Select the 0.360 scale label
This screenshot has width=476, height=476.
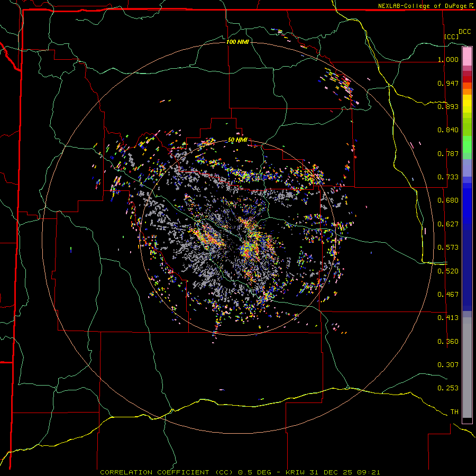(448, 342)
